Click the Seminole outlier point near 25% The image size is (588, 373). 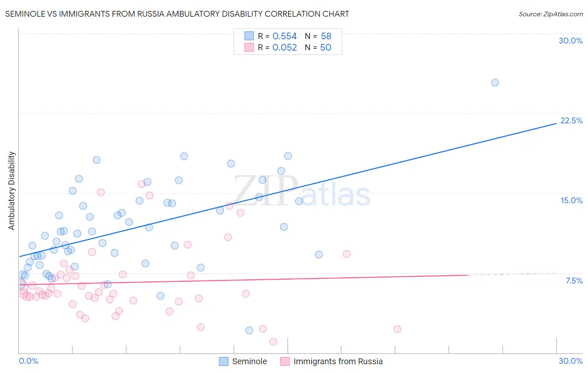point(495,82)
